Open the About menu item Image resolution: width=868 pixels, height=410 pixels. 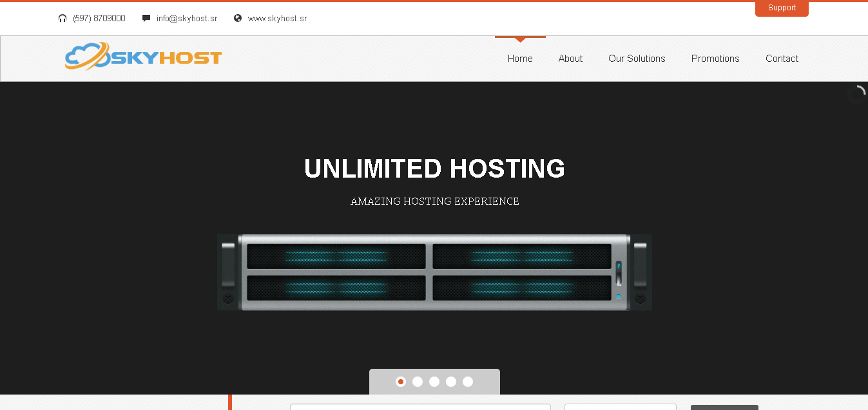click(570, 59)
